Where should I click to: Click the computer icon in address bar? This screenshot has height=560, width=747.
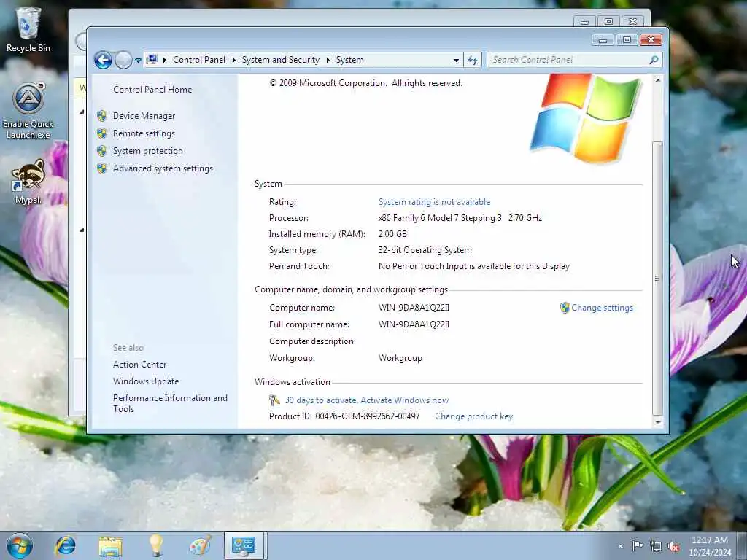tap(152, 60)
